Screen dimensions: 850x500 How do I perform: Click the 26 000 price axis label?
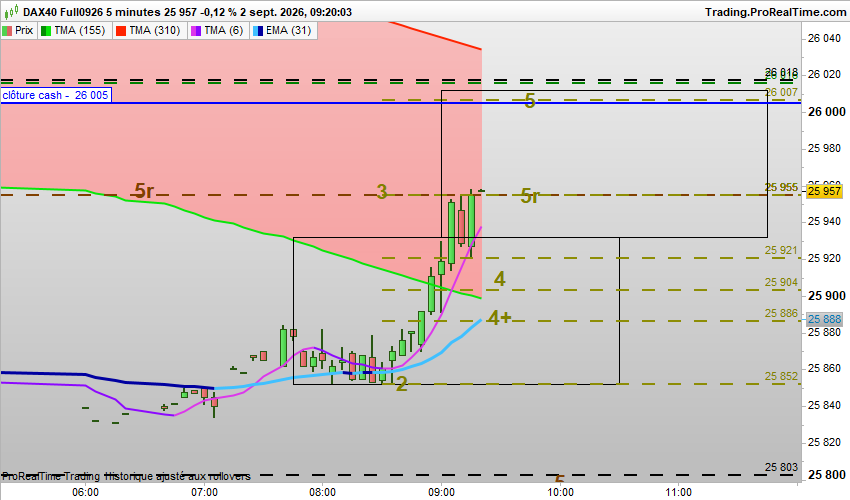point(826,112)
